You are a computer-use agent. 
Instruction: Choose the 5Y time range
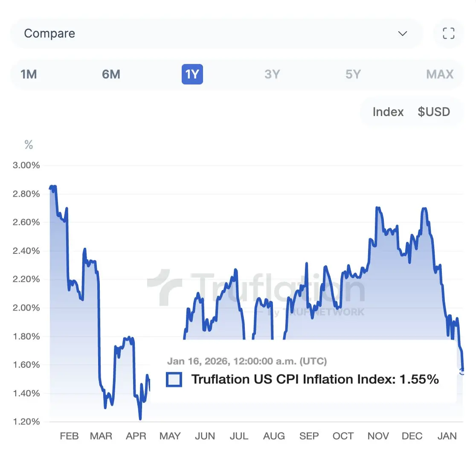353,74
